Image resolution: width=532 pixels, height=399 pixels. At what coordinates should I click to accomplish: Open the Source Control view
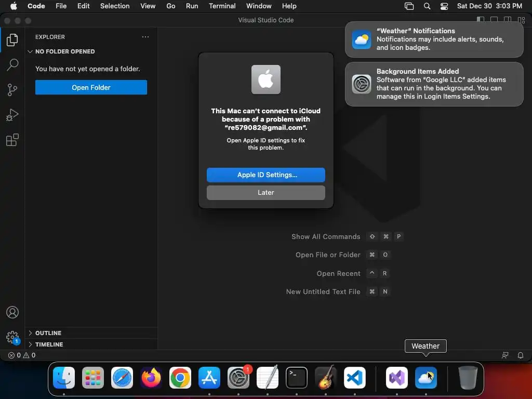coord(12,90)
